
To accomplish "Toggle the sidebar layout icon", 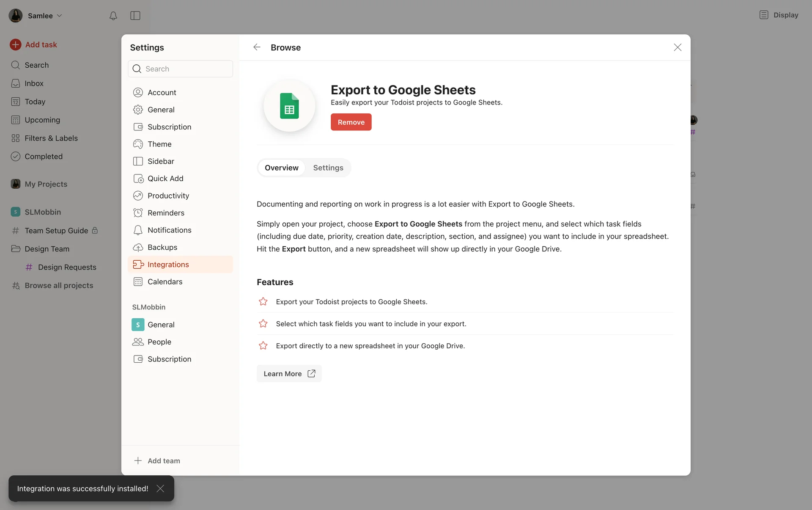I will (135, 16).
